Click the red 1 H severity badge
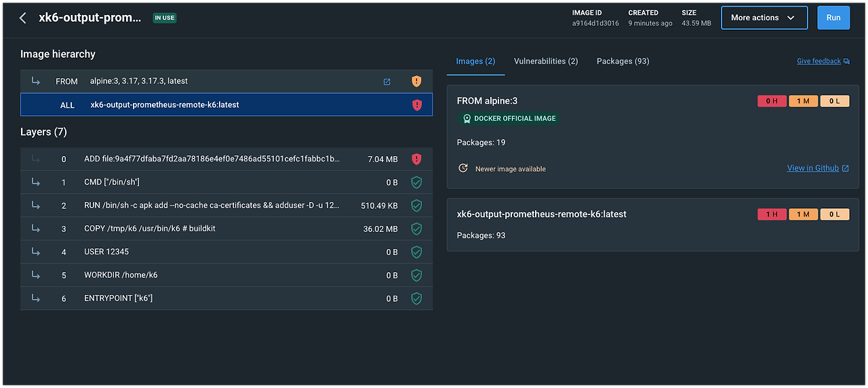This screenshot has width=868, height=388. tap(772, 214)
